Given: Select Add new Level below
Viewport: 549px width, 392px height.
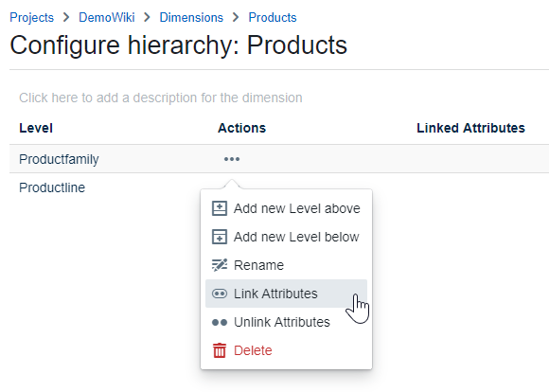Looking at the screenshot, I should [x=286, y=237].
